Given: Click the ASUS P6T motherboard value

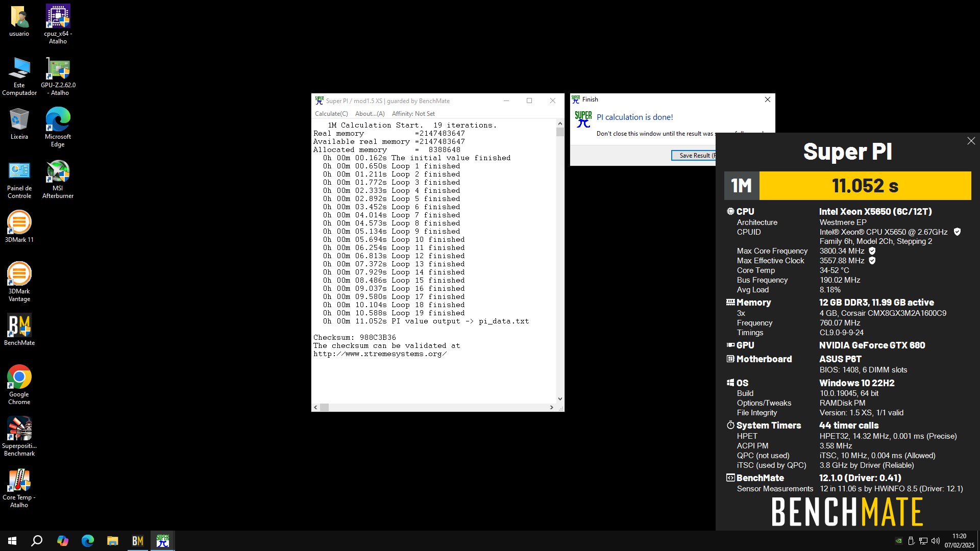Looking at the screenshot, I should click(x=840, y=359).
